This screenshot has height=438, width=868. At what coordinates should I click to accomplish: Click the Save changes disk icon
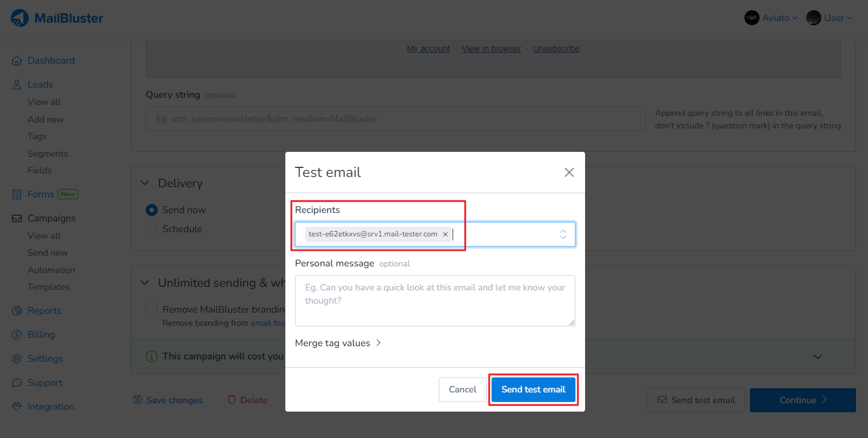click(x=138, y=400)
